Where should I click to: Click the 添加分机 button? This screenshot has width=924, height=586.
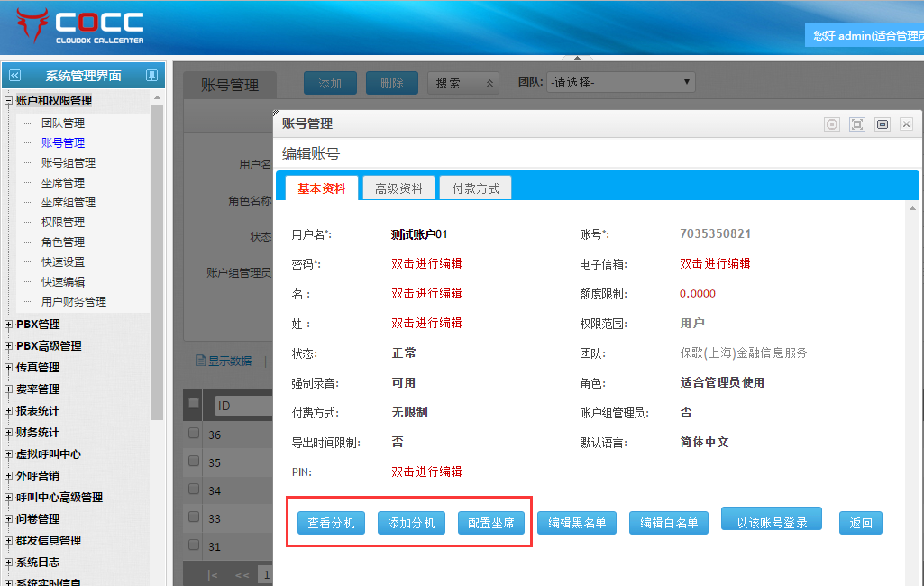pyautogui.click(x=411, y=523)
